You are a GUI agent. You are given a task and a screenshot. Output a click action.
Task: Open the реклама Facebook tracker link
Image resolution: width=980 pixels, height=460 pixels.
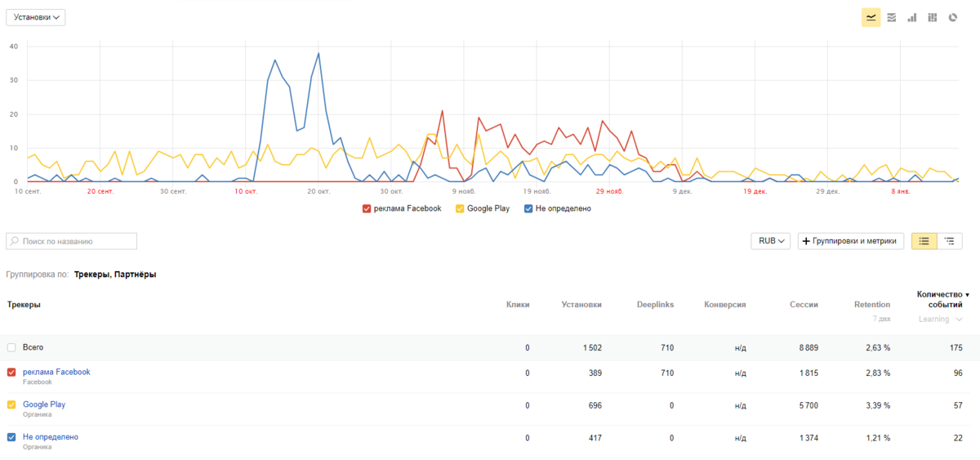56,372
